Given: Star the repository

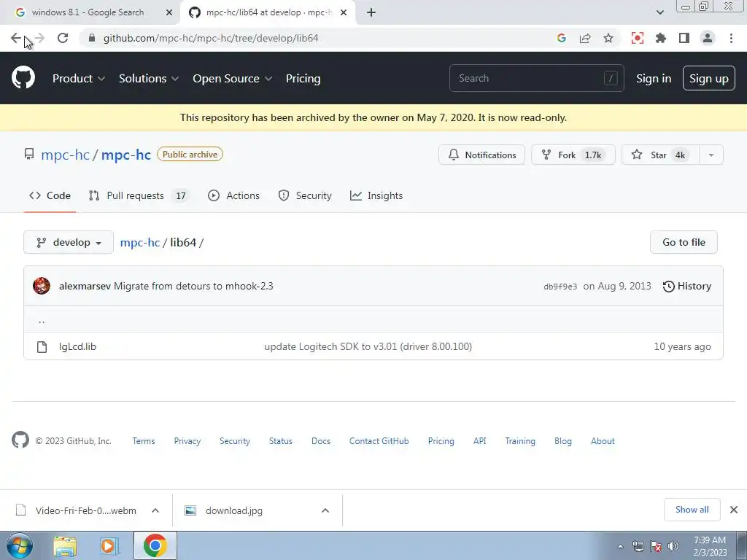Looking at the screenshot, I should 660,155.
